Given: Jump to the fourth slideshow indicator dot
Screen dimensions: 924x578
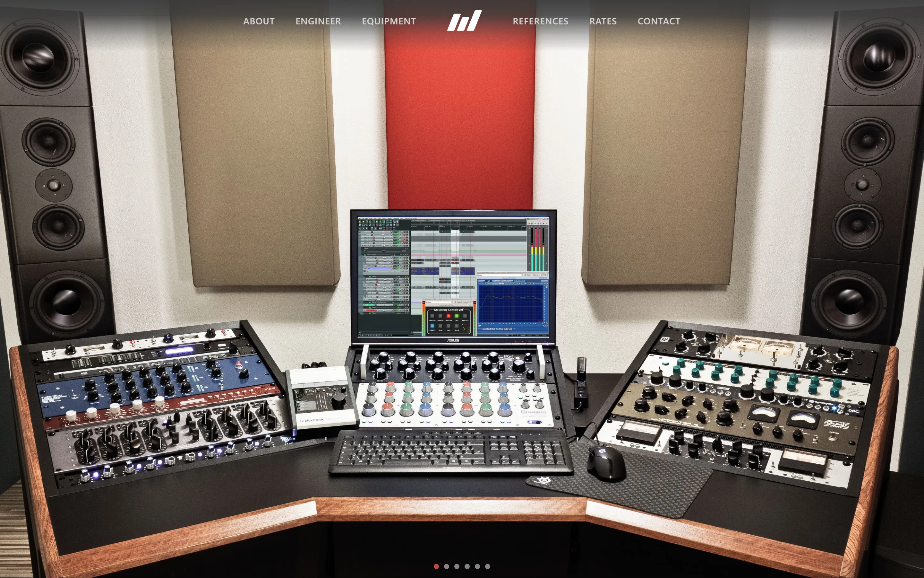Looking at the screenshot, I should [467, 566].
